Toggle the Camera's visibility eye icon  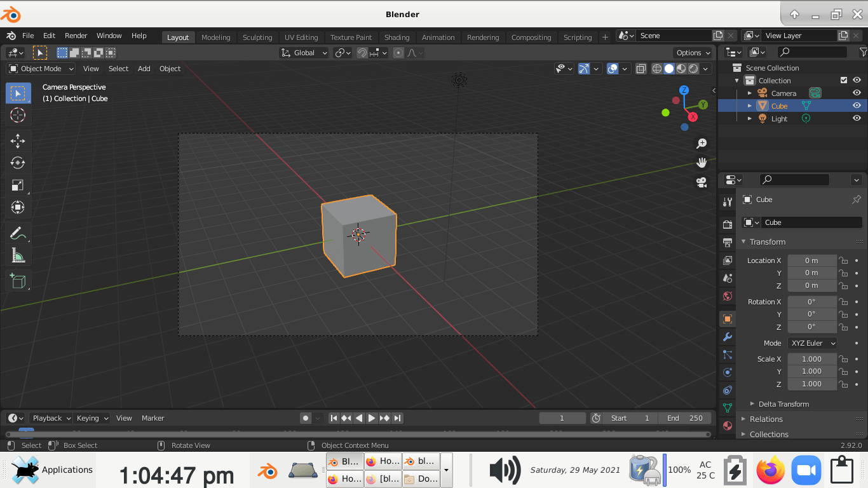point(857,93)
